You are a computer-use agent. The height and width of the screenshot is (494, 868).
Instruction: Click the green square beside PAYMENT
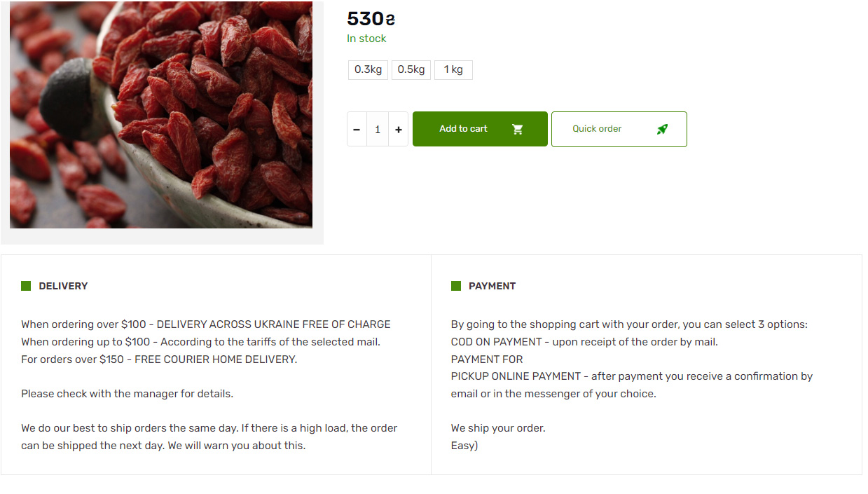click(x=456, y=286)
